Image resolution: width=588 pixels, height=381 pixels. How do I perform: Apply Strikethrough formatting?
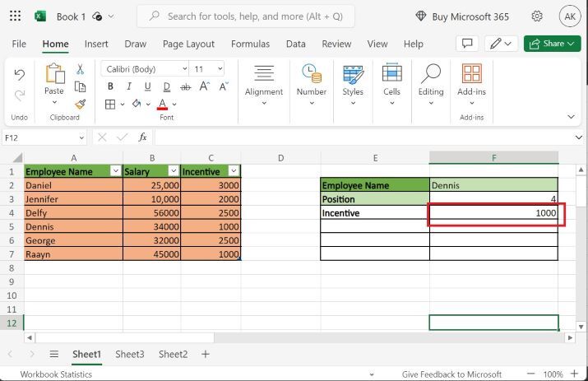[185, 87]
